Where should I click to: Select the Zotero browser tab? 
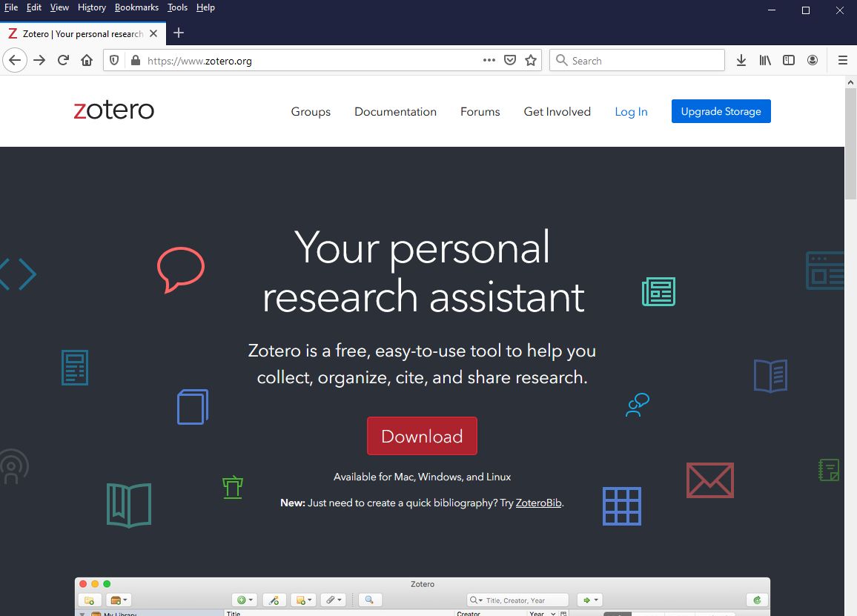point(83,33)
